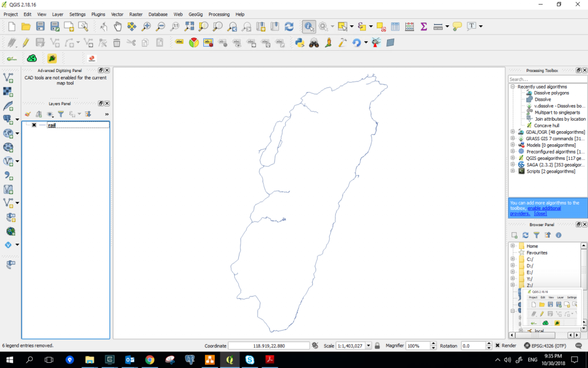Click the Zoom Out magnifier tool
This screenshot has height=368, width=588.
click(160, 26)
